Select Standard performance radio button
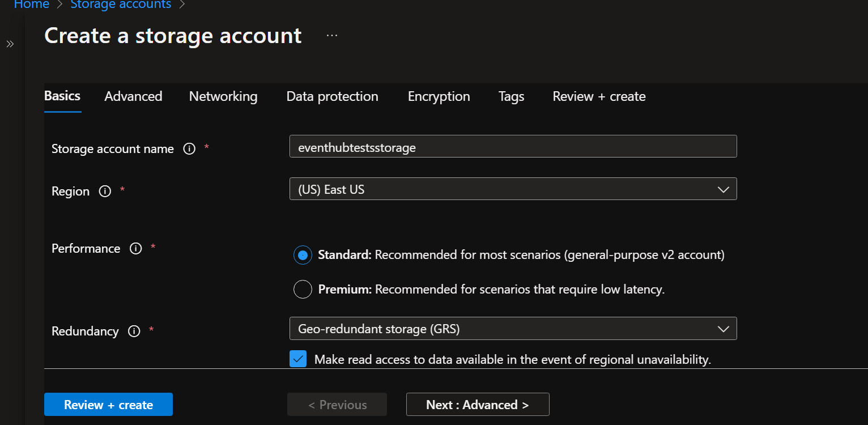868x425 pixels. point(303,256)
